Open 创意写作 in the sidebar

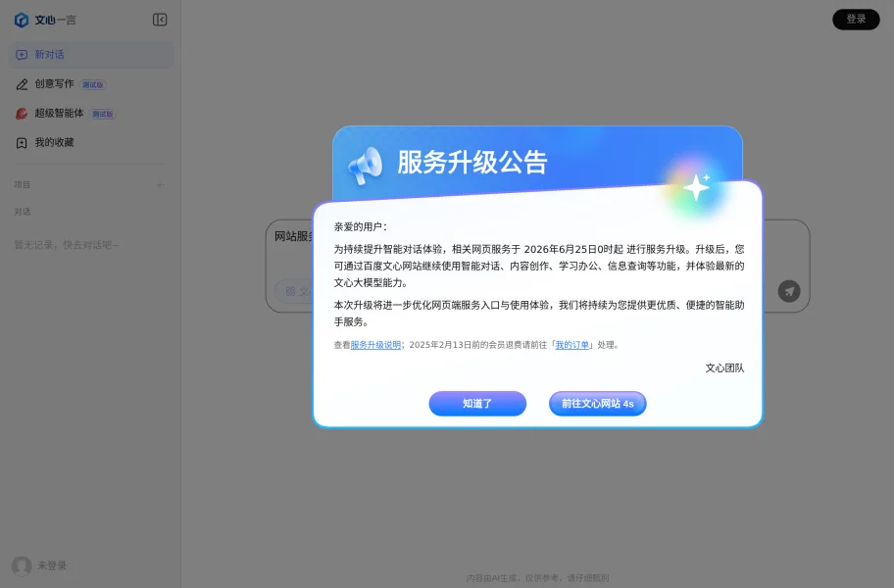tap(91, 84)
